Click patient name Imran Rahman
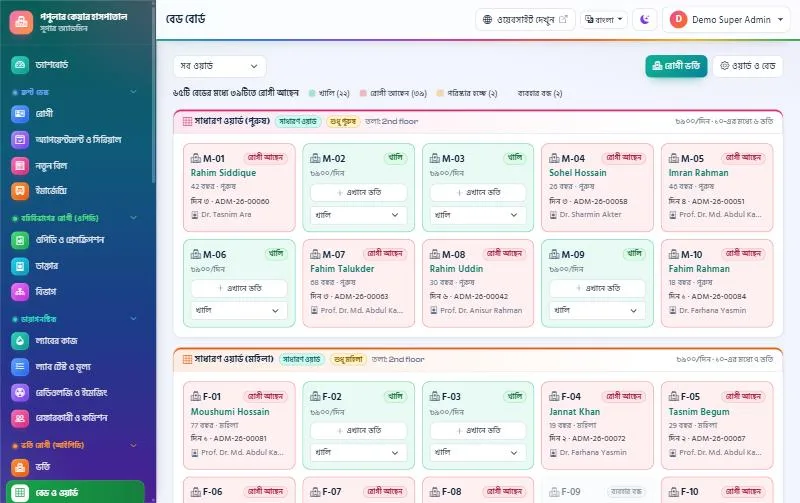 click(698, 173)
